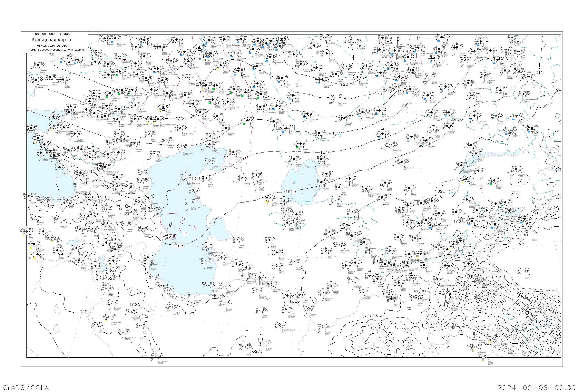Click the 08/02/2024 06 UTC date label
The image size is (588, 392).
click(x=52, y=45)
